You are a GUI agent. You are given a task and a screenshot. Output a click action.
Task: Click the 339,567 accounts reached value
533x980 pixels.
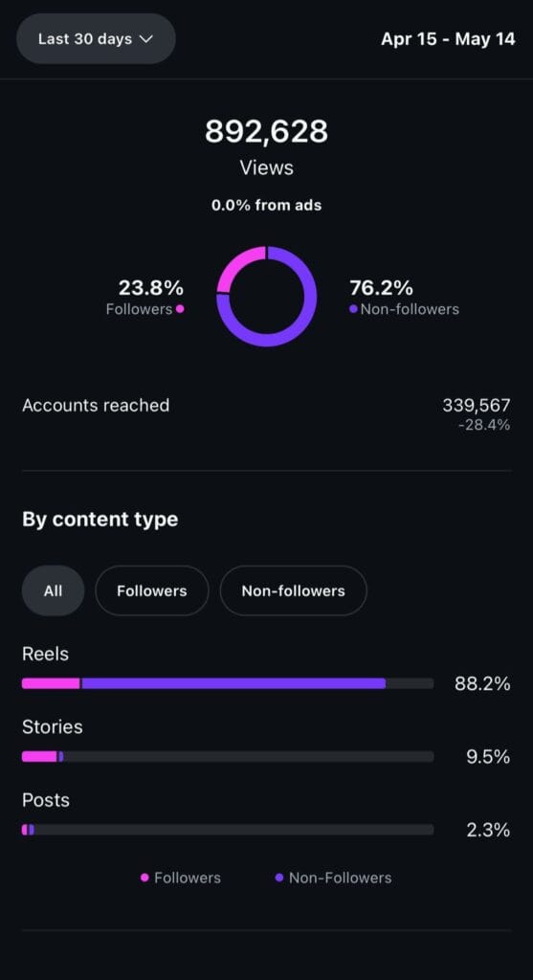pyautogui.click(x=477, y=406)
